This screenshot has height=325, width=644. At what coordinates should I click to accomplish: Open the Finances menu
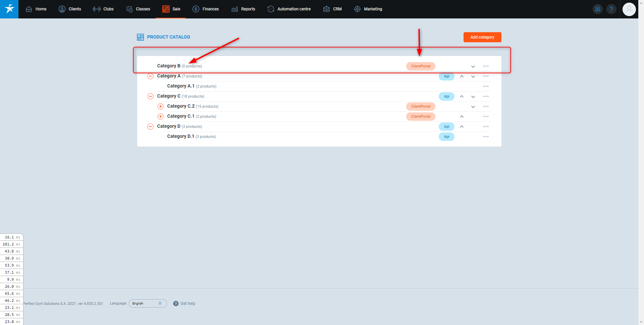point(206,9)
